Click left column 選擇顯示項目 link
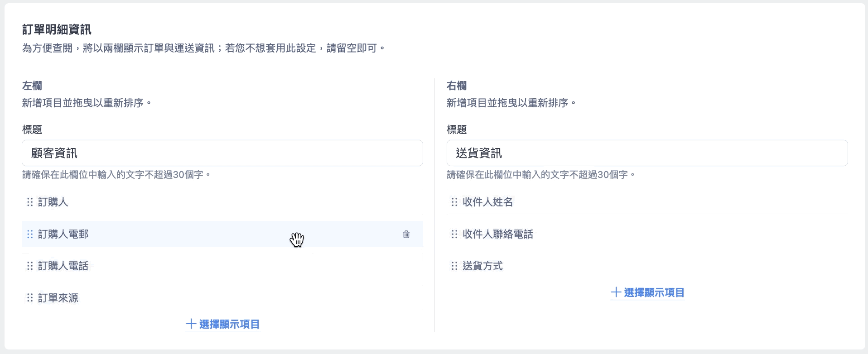This screenshot has height=354, width=868. tap(222, 324)
